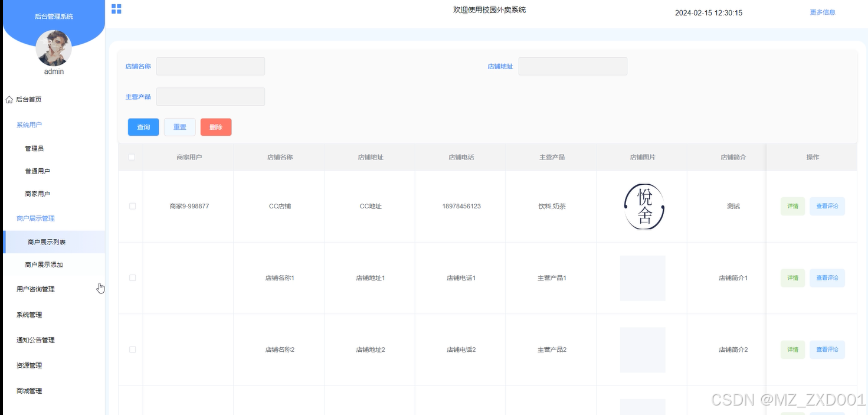Click the 欢迎使用校园外卖系统 header text

[x=489, y=9]
